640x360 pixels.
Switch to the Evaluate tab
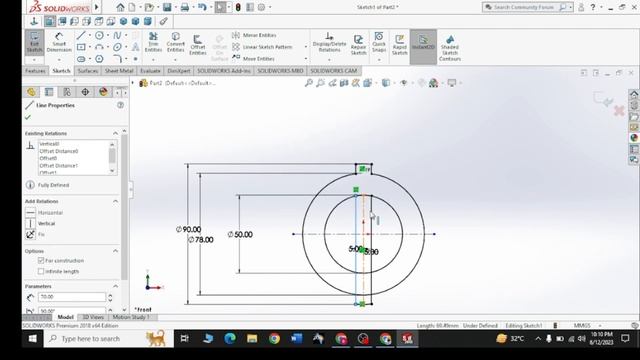coord(150,71)
